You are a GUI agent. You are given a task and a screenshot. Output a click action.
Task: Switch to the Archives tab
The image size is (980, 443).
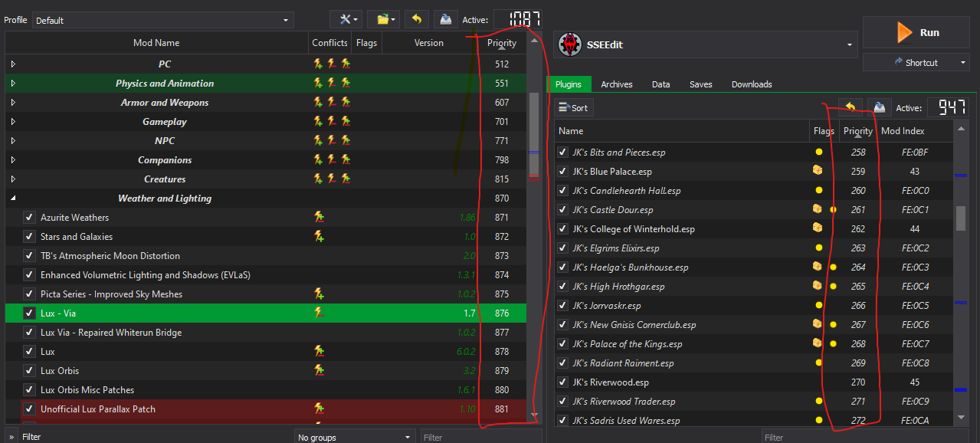coord(617,84)
